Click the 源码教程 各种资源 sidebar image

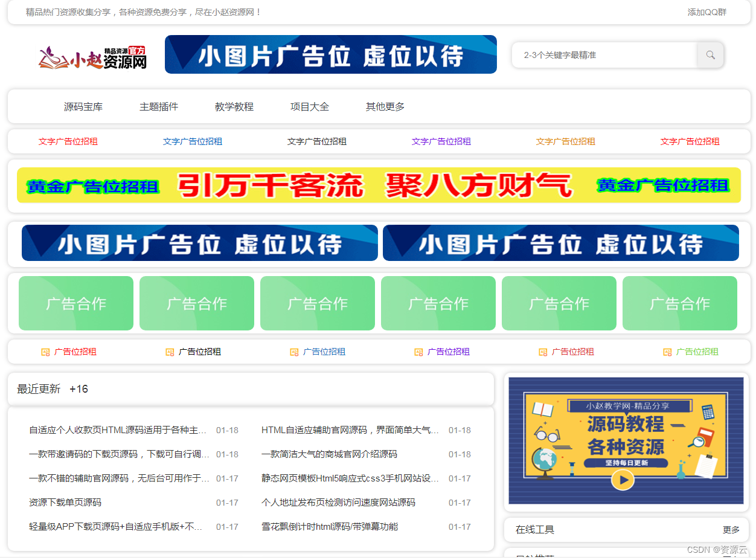(x=626, y=441)
